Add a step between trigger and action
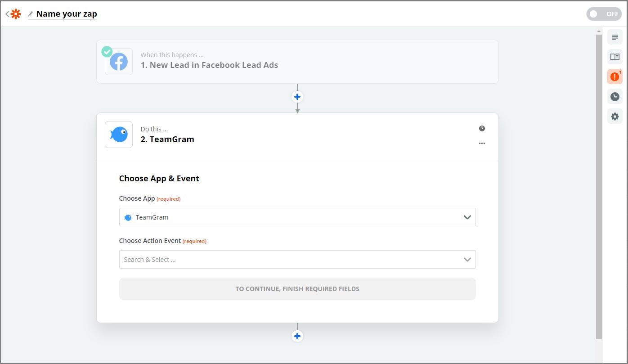Screen dimensions: 628x364 (297, 97)
